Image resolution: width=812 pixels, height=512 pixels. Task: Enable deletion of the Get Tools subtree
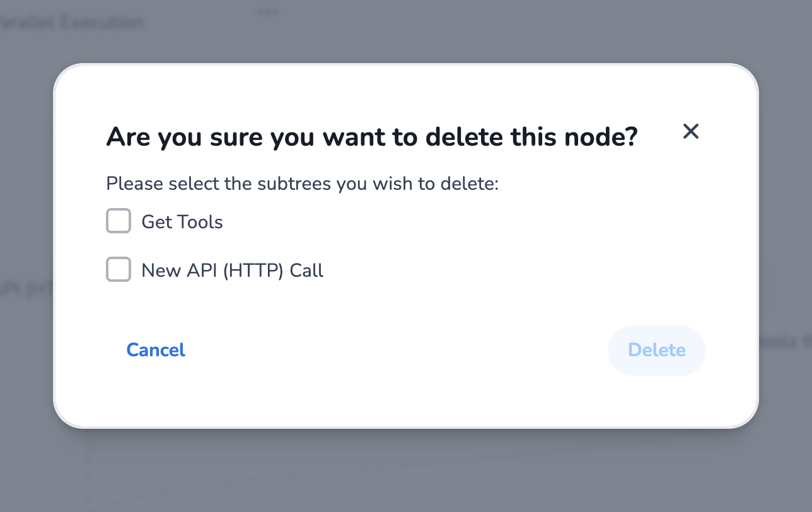pyautogui.click(x=119, y=221)
